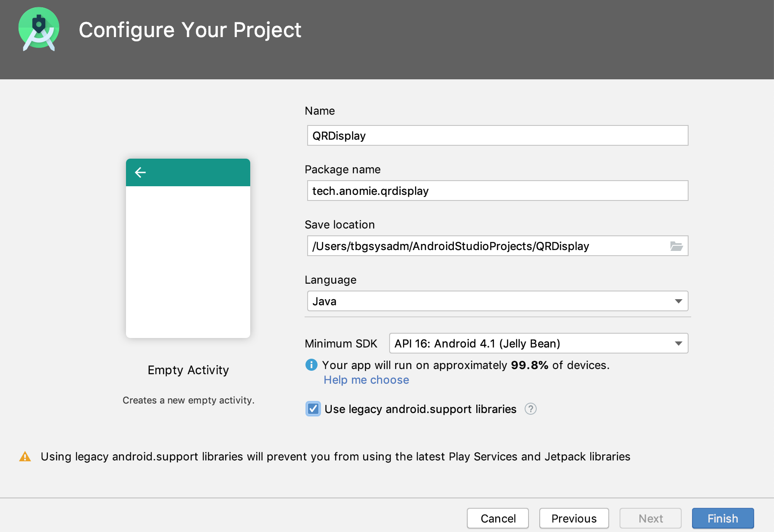Click the blue info icon near device percentage
Image resolution: width=774 pixels, height=532 pixels.
pyautogui.click(x=311, y=365)
